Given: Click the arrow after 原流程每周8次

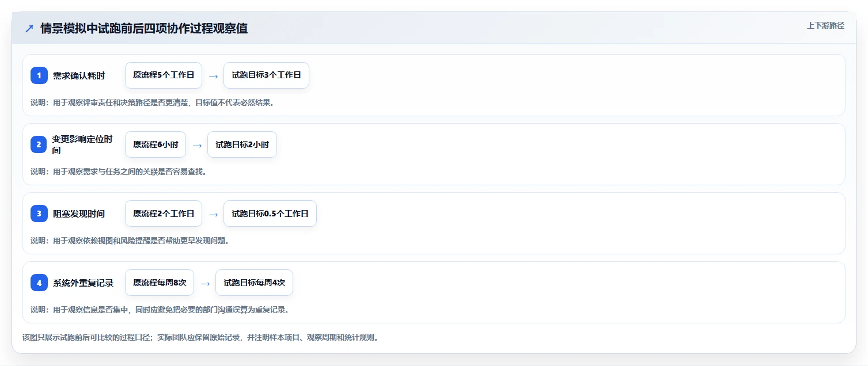Looking at the screenshot, I should pyautogui.click(x=205, y=283).
